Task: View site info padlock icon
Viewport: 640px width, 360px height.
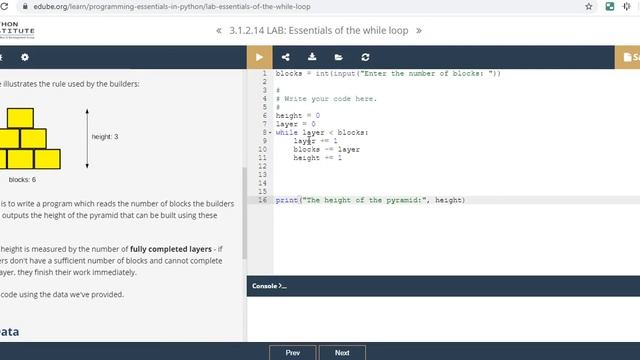Action: coord(25,7)
